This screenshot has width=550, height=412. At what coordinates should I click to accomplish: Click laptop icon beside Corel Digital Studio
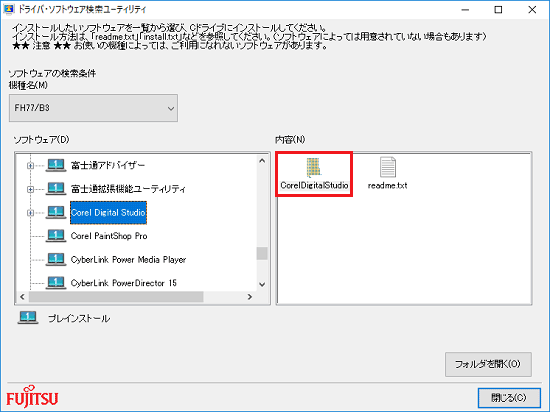(x=56, y=212)
